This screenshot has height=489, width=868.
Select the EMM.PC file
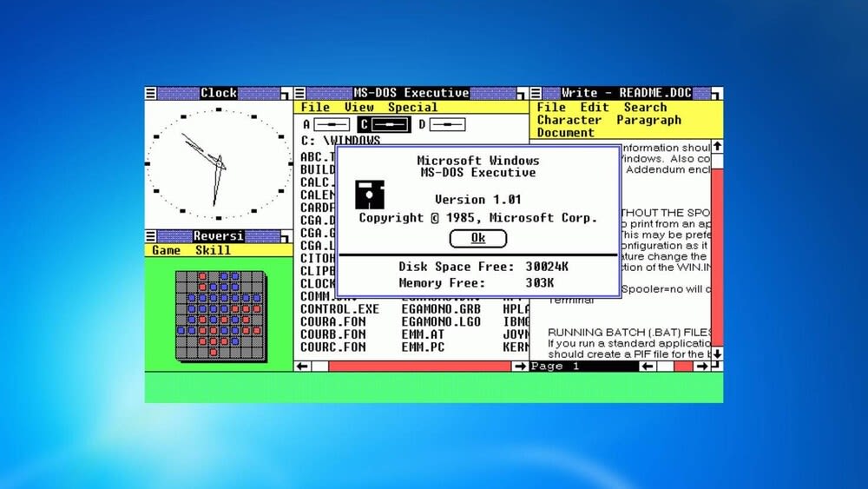point(423,347)
